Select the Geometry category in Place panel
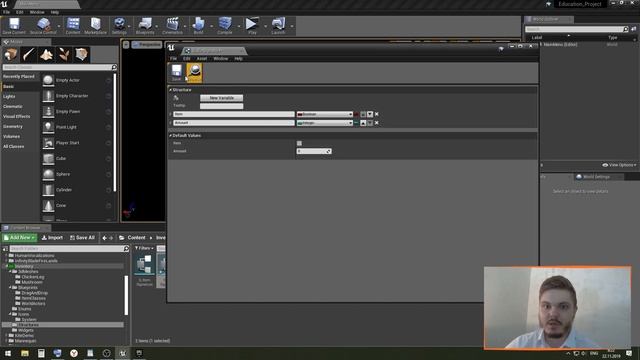Screen dimensions: 640x360 click(13, 127)
